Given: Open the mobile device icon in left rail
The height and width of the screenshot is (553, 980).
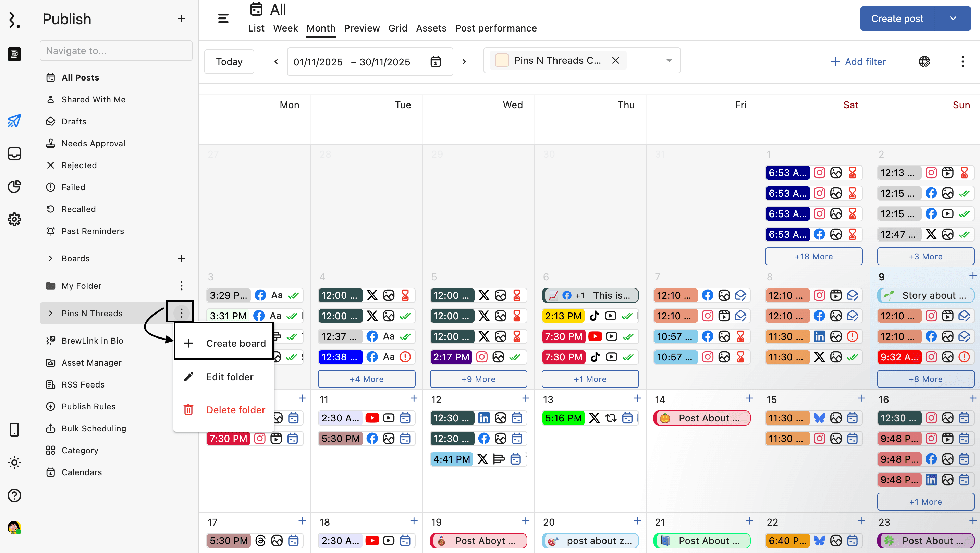Looking at the screenshot, I should (14, 430).
